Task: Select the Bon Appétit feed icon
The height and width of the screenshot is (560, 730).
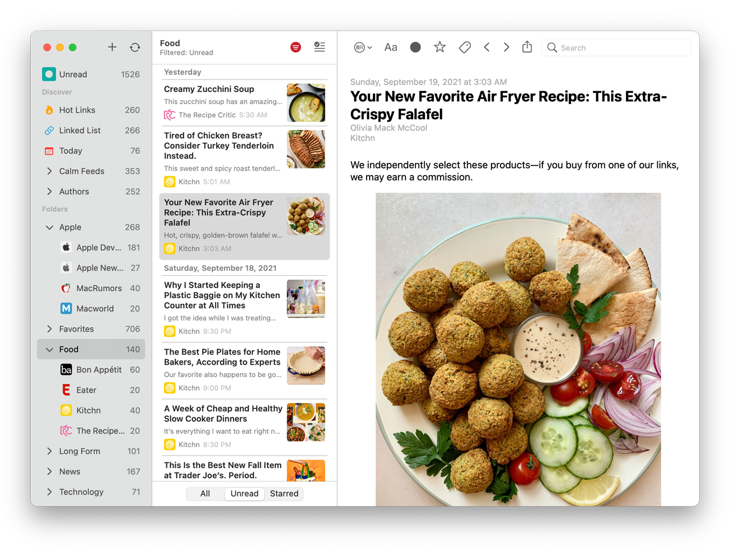Action: click(x=66, y=370)
